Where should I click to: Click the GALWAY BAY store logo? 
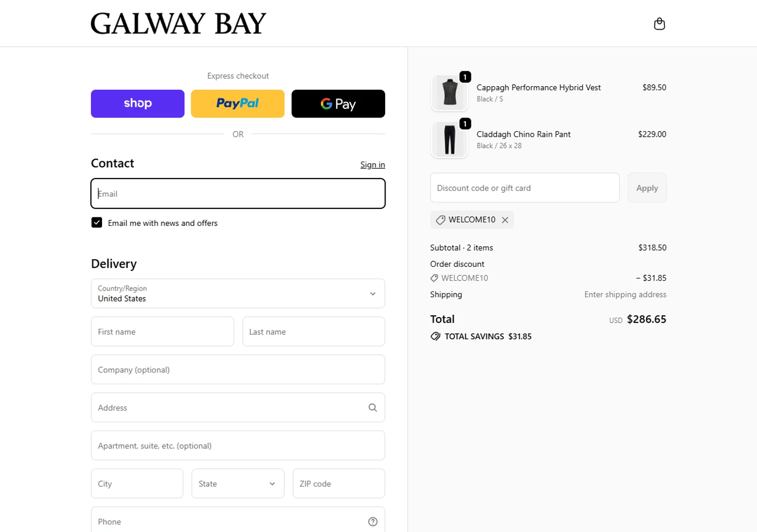tap(178, 24)
